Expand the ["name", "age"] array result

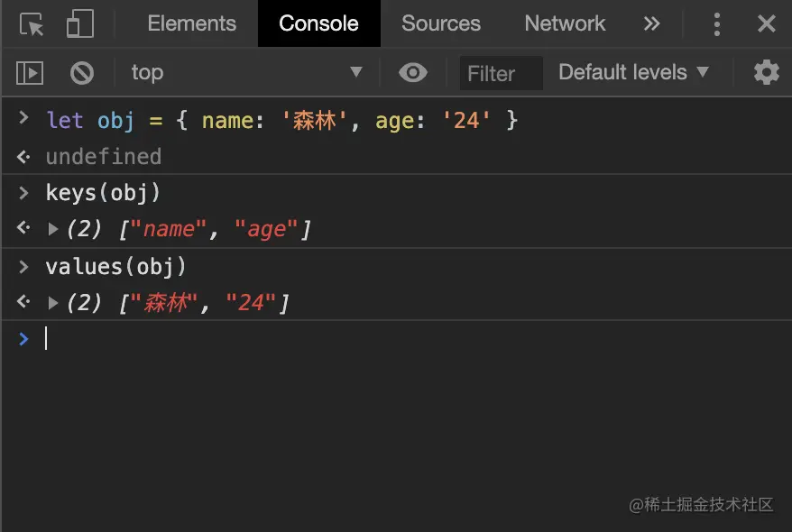point(52,229)
